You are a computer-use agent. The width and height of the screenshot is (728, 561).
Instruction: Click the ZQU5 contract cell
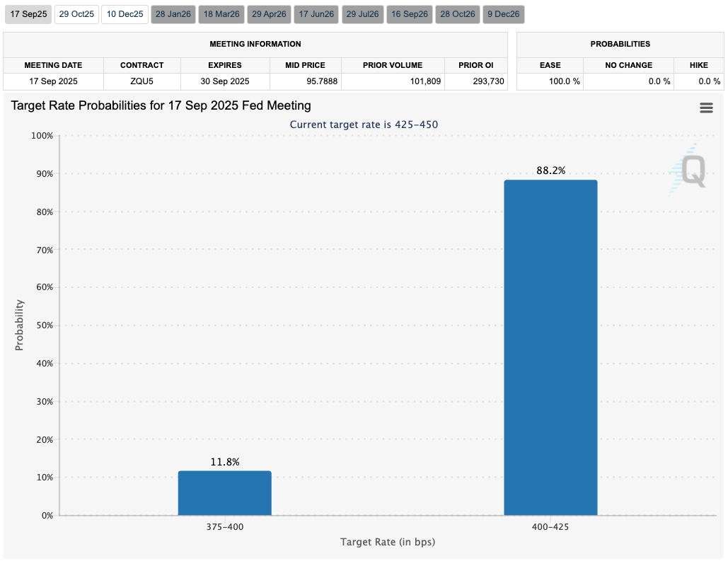[x=141, y=81]
